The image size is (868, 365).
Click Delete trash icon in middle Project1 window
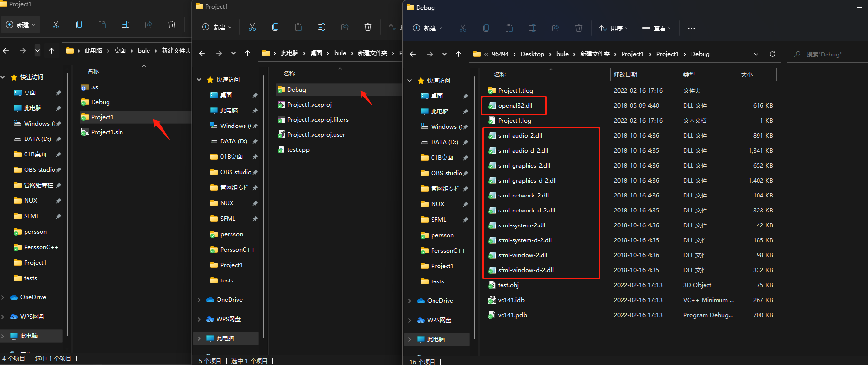pos(368,27)
